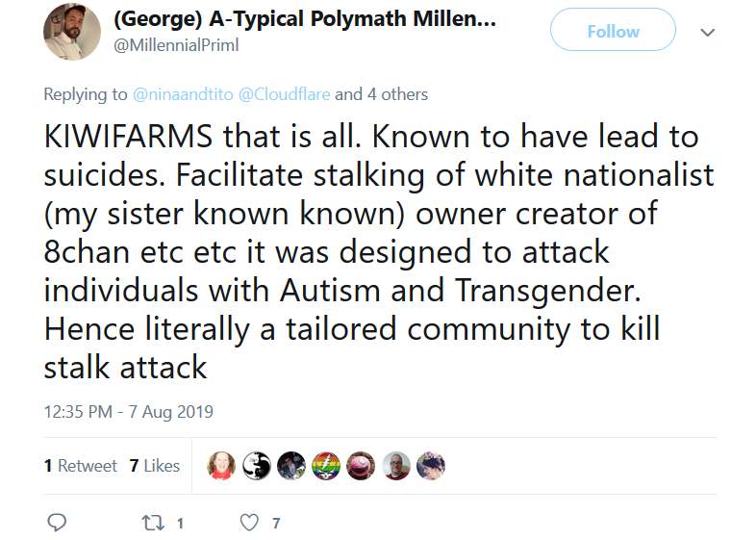Image resolution: width=756 pixels, height=540 pixels.
Task: View the '1 Retweet' list
Action: point(81,466)
